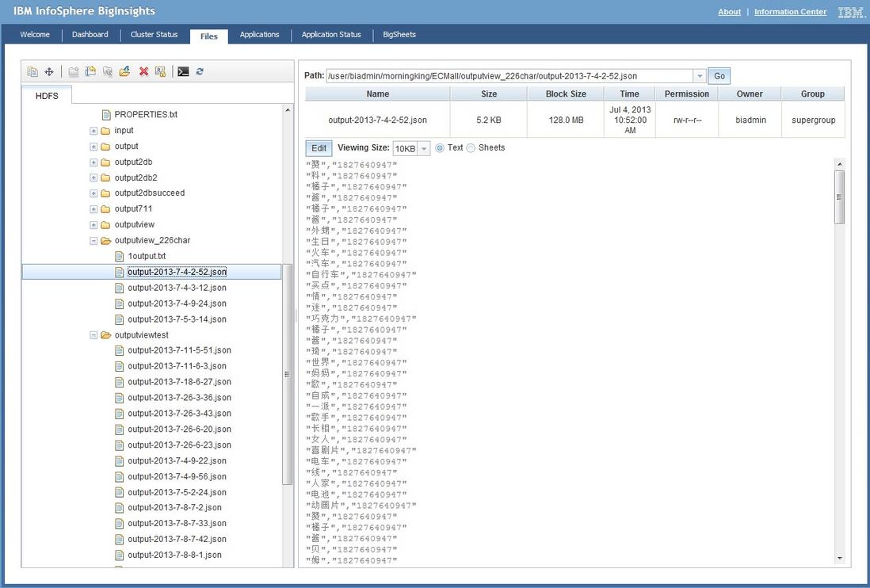Click the Go button
Image resolution: width=870 pixels, height=588 pixels.
tap(719, 76)
